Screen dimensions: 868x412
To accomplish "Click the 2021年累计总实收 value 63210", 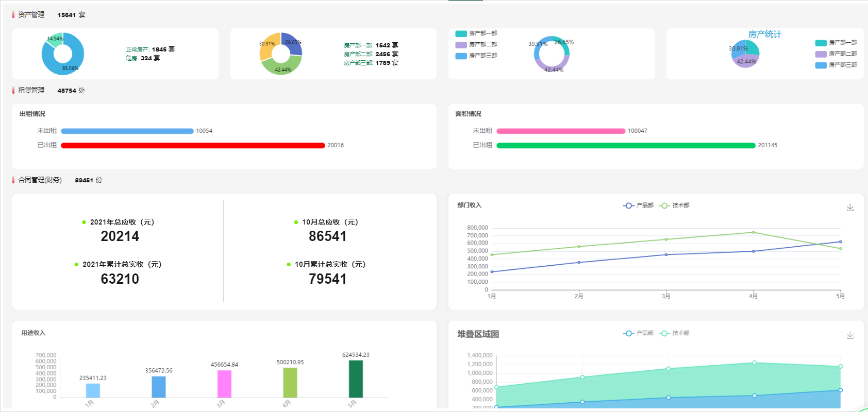I will pyautogui.click(x=120, y=279).
